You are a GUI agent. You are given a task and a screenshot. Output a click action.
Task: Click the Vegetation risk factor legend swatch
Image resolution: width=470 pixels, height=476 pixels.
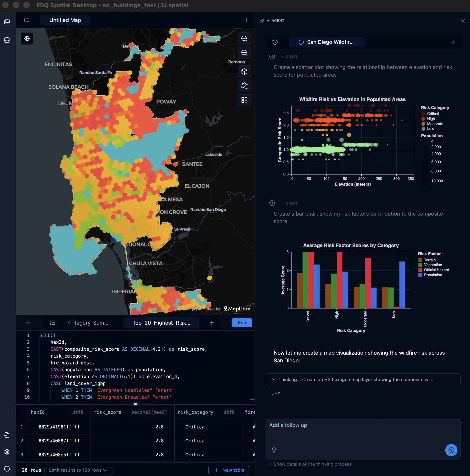click(x=420, y=265)
